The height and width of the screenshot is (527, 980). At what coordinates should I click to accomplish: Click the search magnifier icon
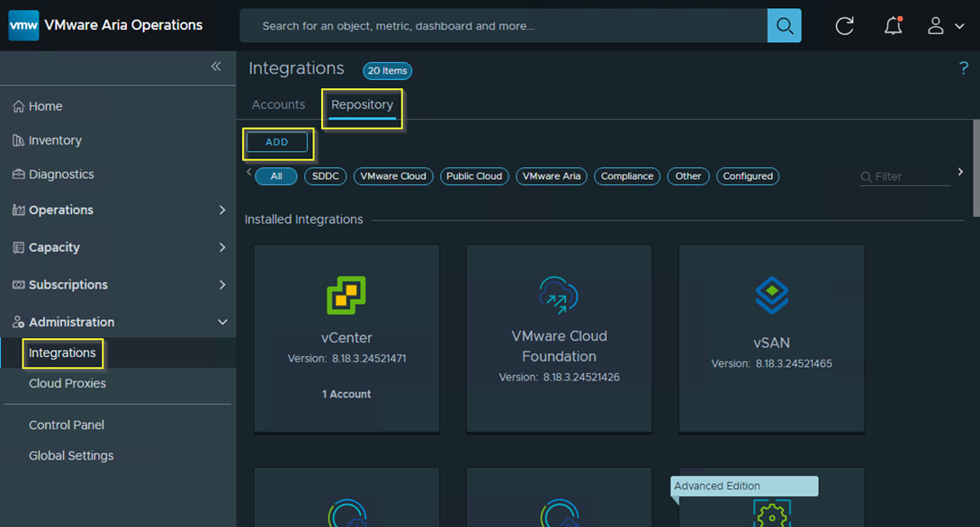pos(782,25)
